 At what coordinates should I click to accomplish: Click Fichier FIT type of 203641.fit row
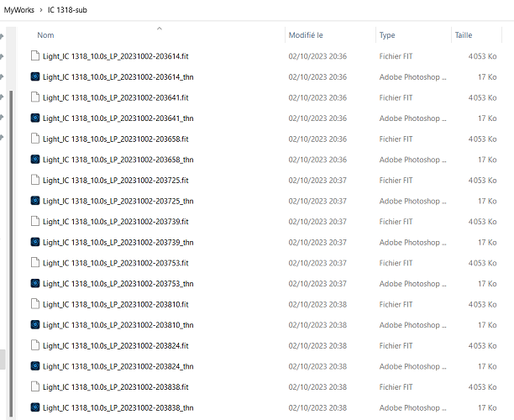coord(396,97)
